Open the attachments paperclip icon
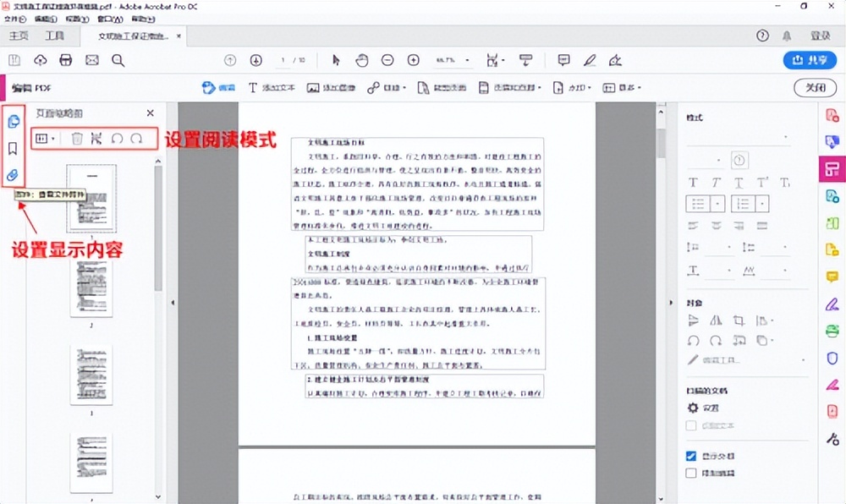 (x=13, y=175)
